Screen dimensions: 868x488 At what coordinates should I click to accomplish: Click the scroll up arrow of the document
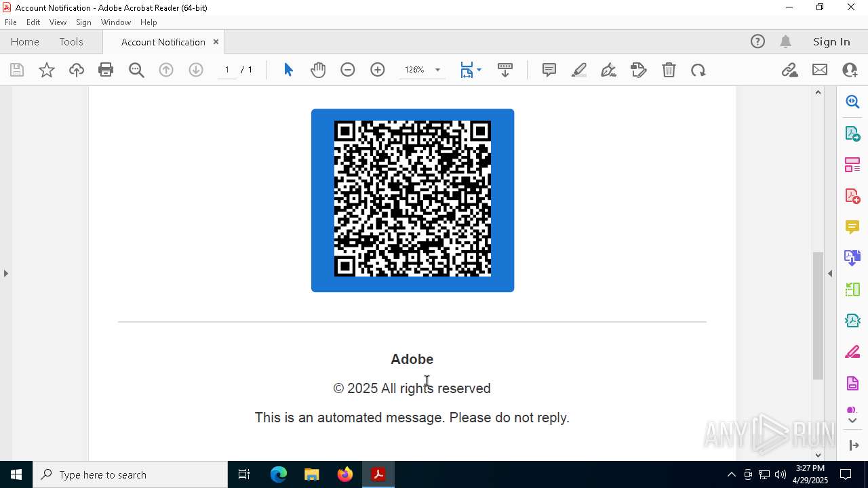818,92
